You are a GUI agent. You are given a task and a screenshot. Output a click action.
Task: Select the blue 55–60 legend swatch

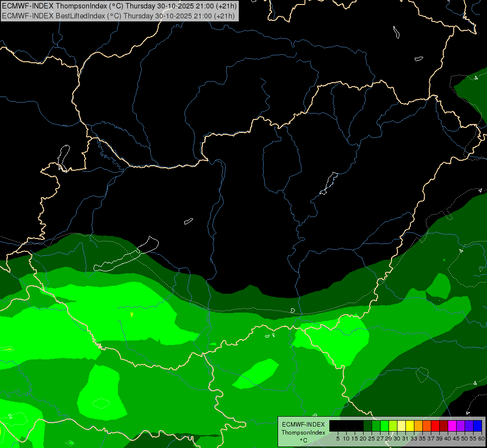point(478,426)
